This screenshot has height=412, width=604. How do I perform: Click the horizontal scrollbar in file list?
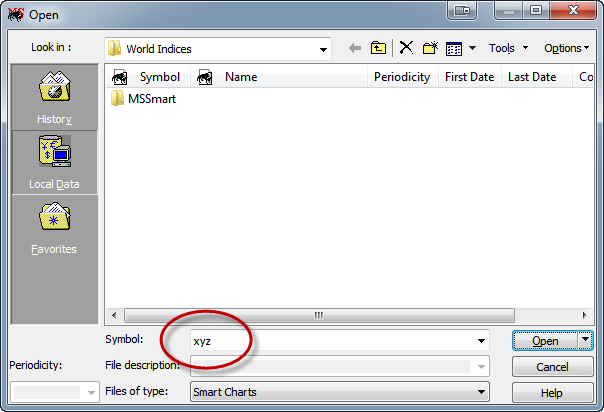320,314
